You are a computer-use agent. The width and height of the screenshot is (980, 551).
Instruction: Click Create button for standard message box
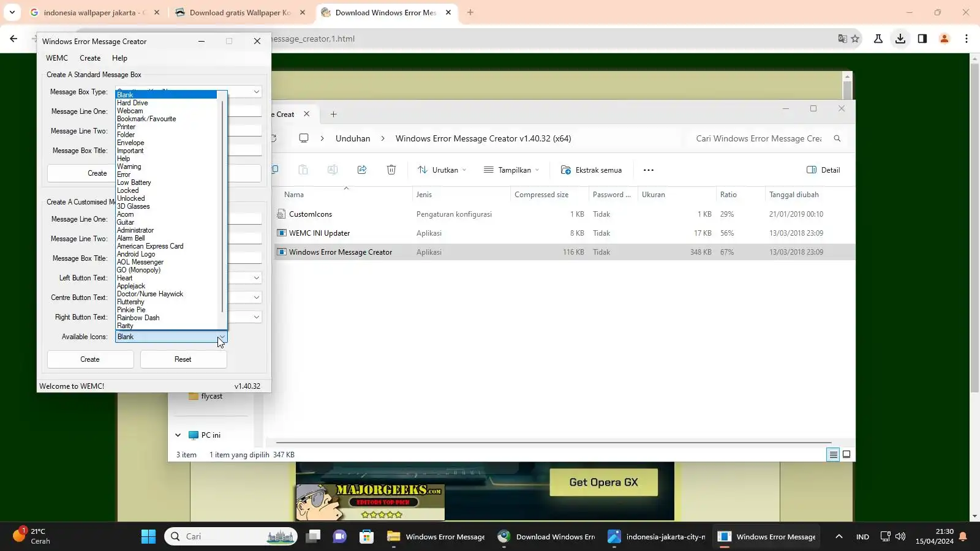pos(97,173)
